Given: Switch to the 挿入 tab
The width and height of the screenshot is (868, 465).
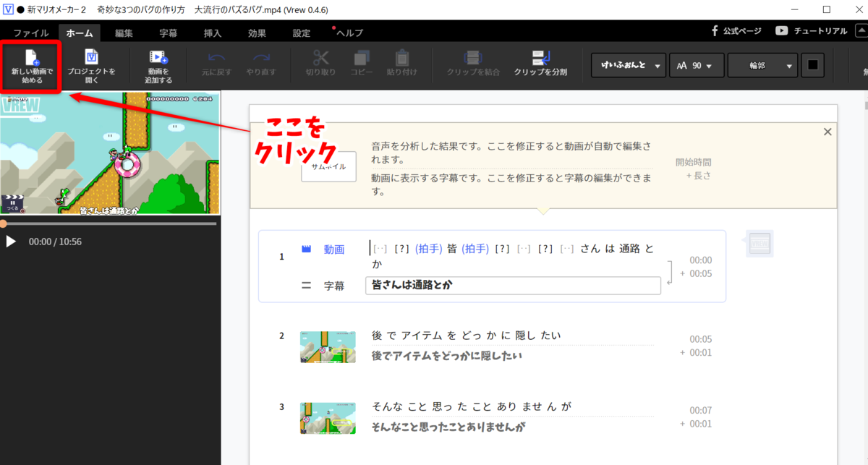Looking at the screenshot, I should pyautogui.click(x=213, y=33).
